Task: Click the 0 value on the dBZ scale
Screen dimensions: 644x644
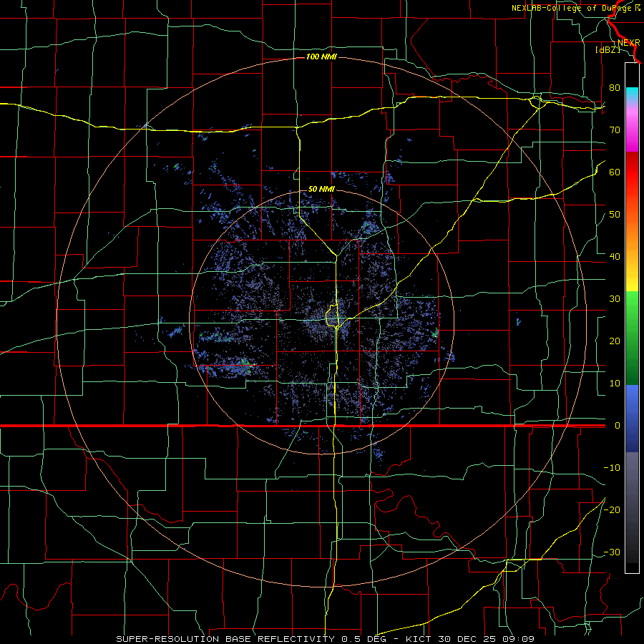Action: pos(617,426)
